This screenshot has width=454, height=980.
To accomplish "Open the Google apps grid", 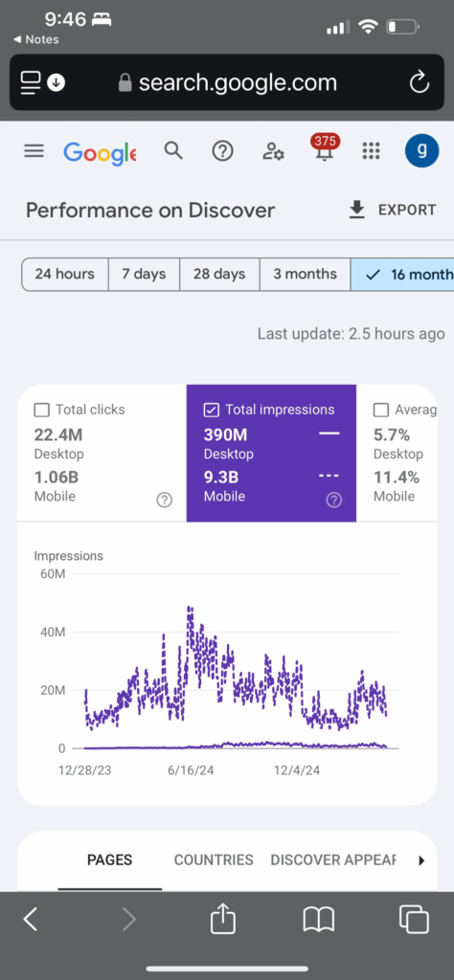I will pos(372,151).
